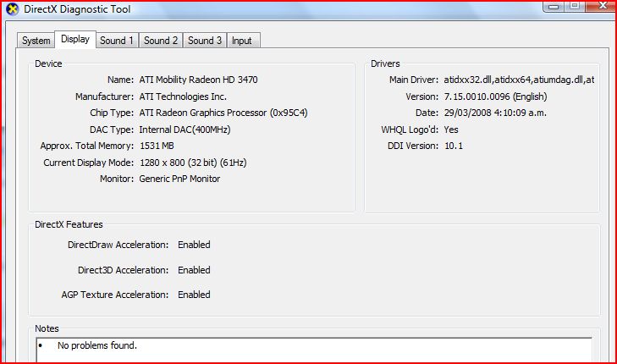Maximize the DirectX Diagnostic Tool window

pyautogui.click(x=575, y=6)
